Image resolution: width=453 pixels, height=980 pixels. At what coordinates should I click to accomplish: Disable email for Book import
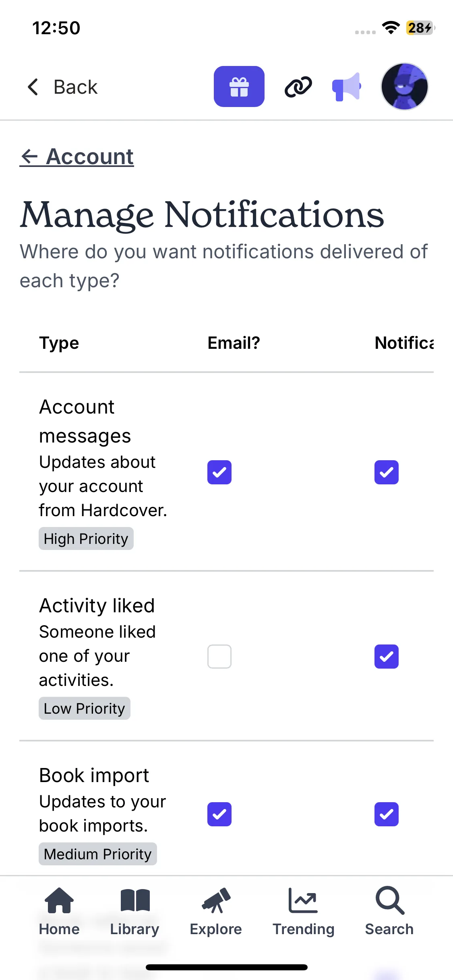coord(219,814)
